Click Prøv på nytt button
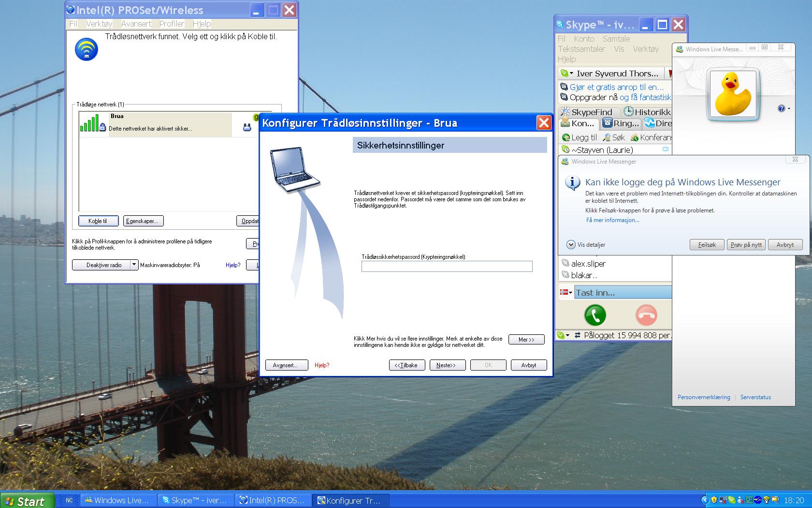 (746, 245)
